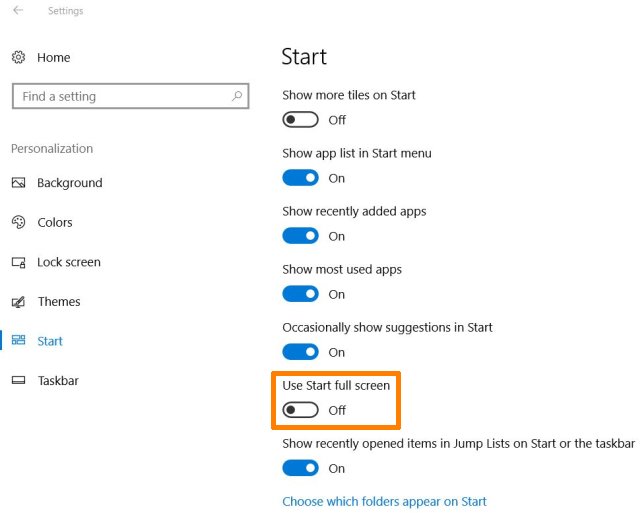
Task: Open the Colors personalization page
Action: pyautogui.click(x=55, y=222)
